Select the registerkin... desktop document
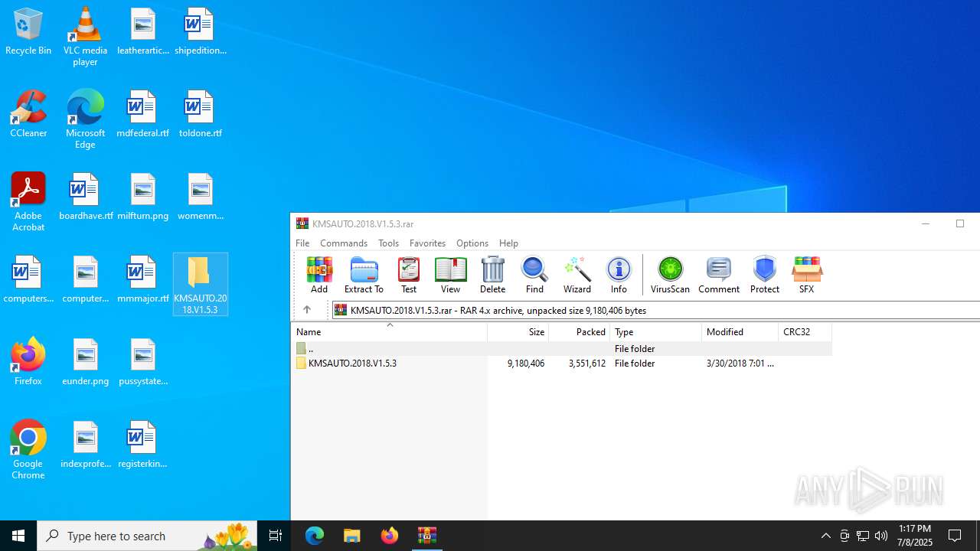Viewport: 980px width, 551px height. coord(142,445)
